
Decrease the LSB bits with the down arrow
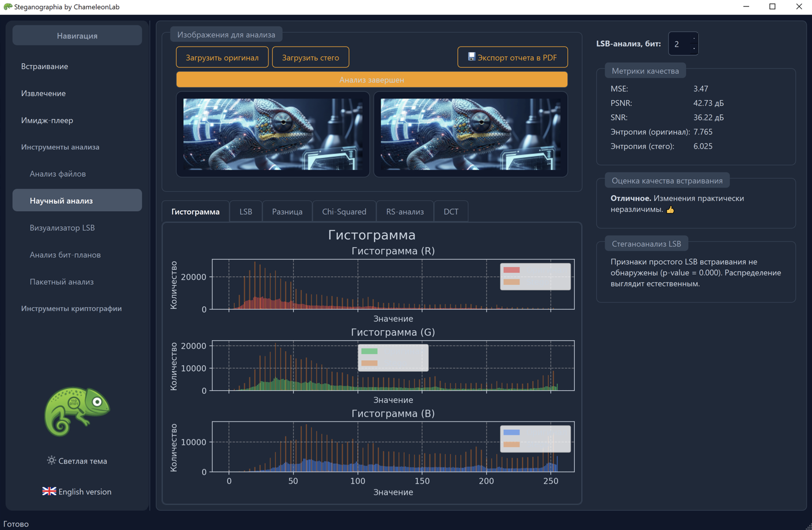click(694, 48)
